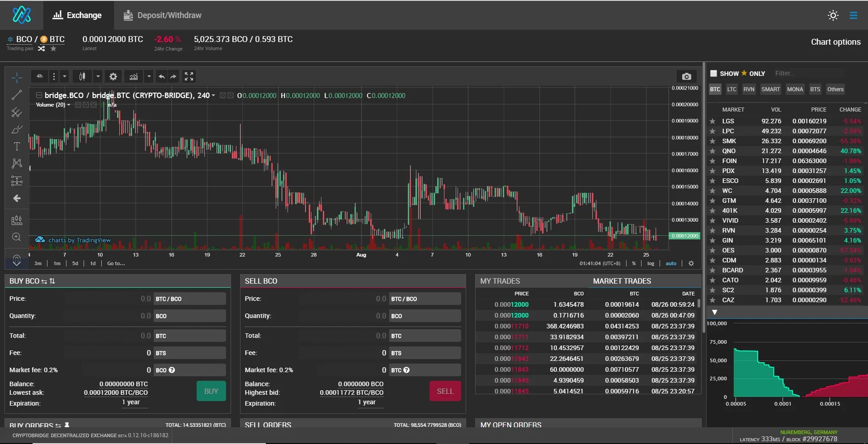Select the crosshair cursor tool

17,78
